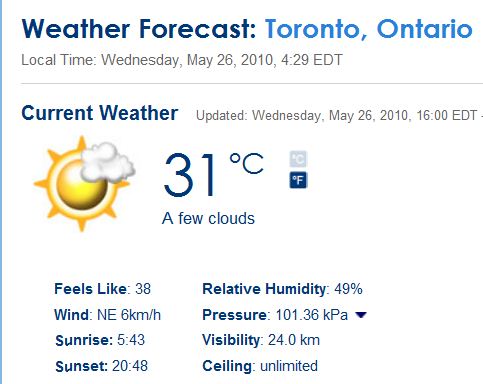Click the Wind NE 6km/h reading
The width and height of the screenshot is (483, 384).
click(108, 315)
